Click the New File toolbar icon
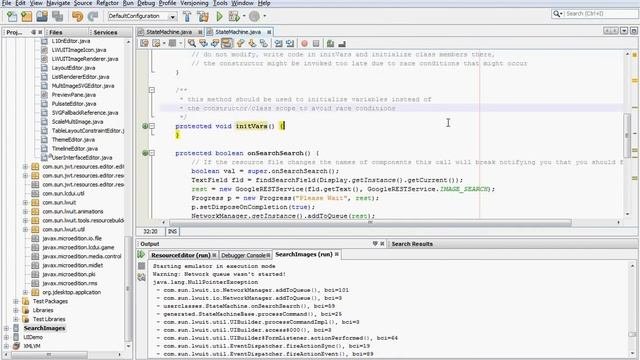This screenshot has height=360, width=640. click(12, 16)
